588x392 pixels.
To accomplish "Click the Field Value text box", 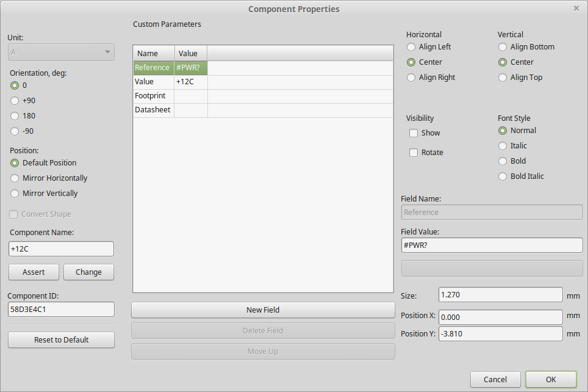I will click(492, 245).
